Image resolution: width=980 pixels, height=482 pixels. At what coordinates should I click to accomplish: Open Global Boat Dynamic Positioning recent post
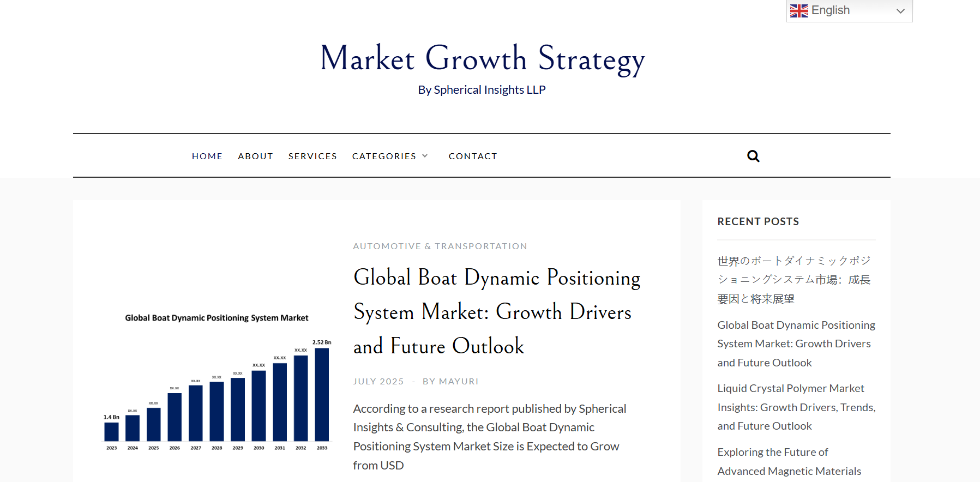[796, 344]
